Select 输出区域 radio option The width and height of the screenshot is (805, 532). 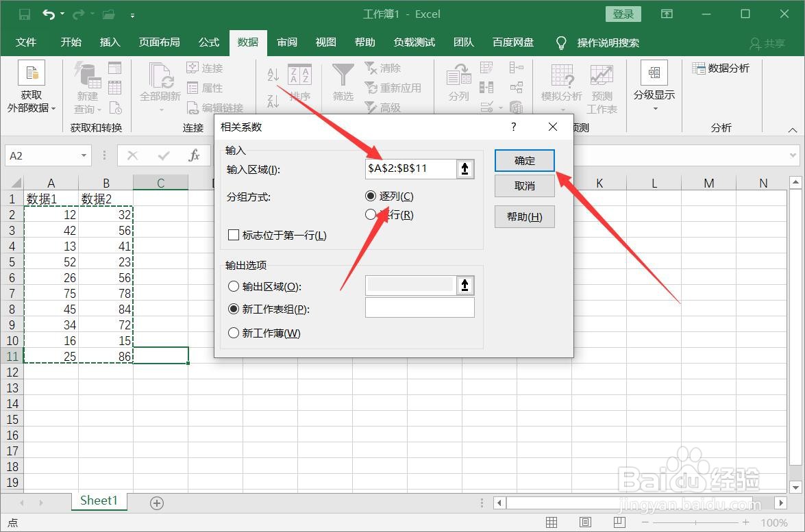point(234,286)
